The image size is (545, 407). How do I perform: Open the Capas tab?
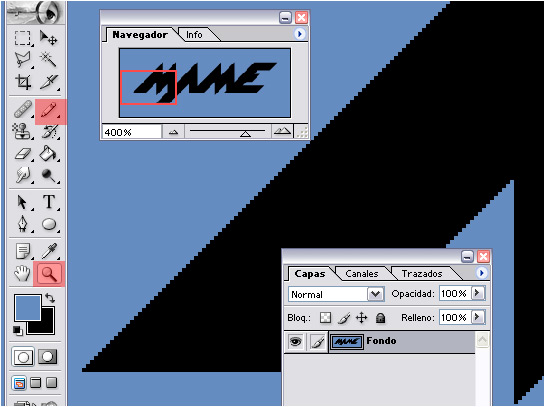pos(309,274)
